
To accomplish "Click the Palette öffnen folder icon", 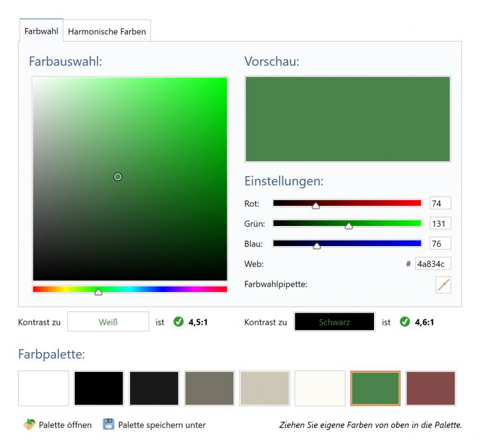I will tap(29, 425).
